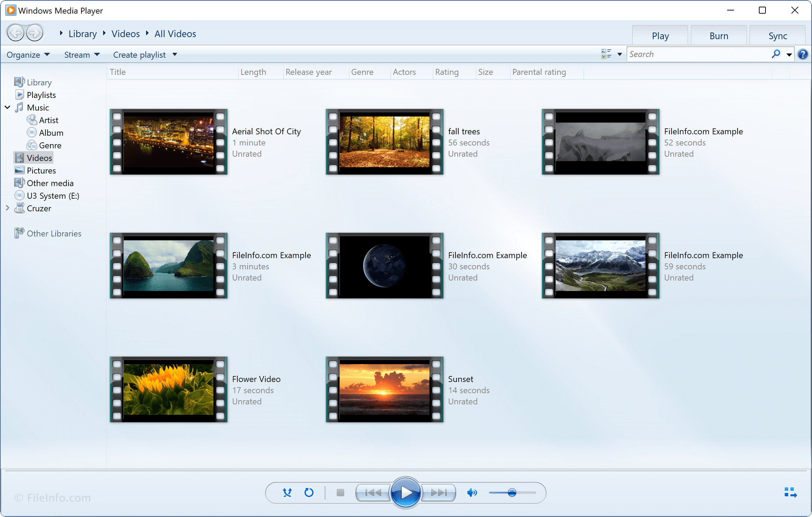This screenshot has width=812, height=517.
Task: Switch to the Sync tab
Action: click(x=777, y=36)
